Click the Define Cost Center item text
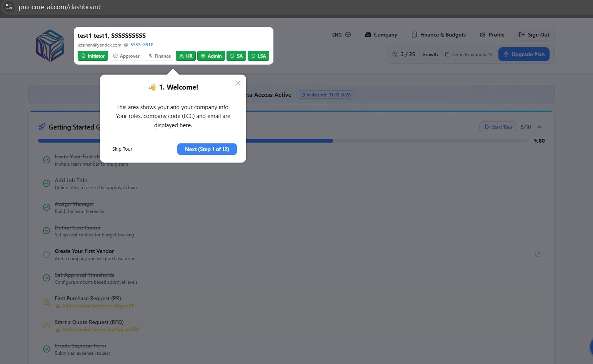The width and height of the screenshot is (593, 364). (x=78, y=228)
